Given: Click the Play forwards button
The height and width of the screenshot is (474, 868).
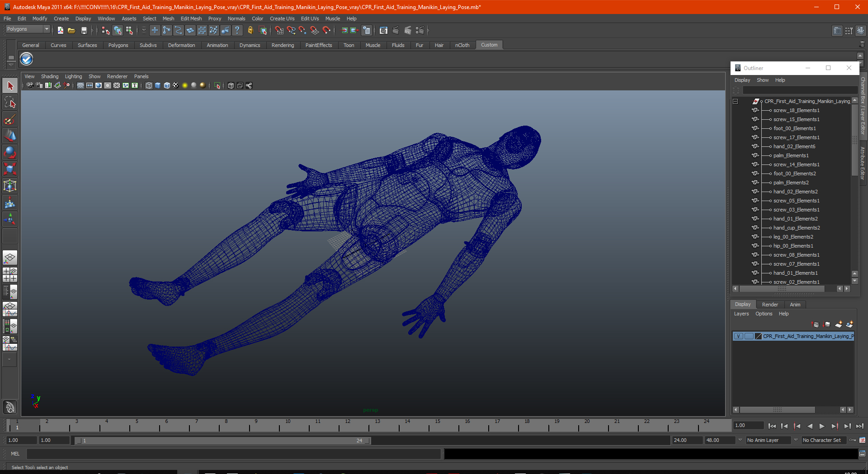Looking at the screenshot, I should 822,426.
